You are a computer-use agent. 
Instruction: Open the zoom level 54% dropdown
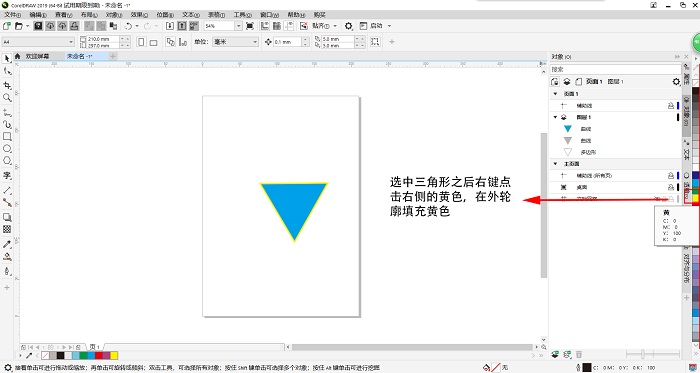pos(238,26)
